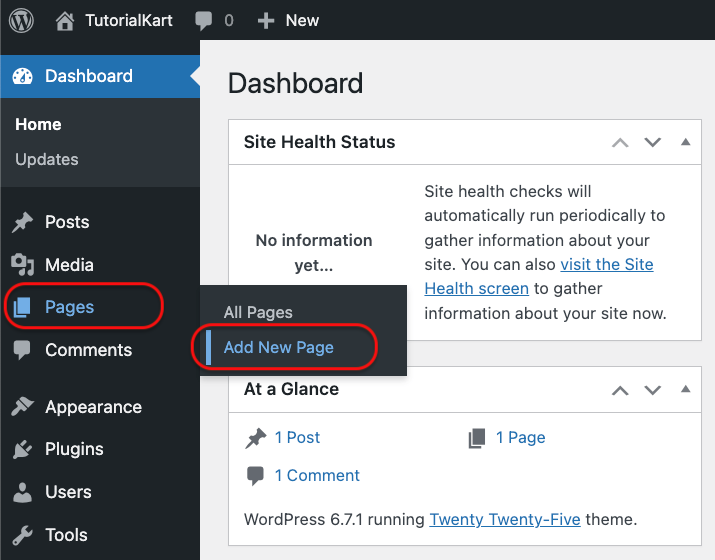Open the comments bubble icon in admin bar
715x560 pixels.
(203, 21)
